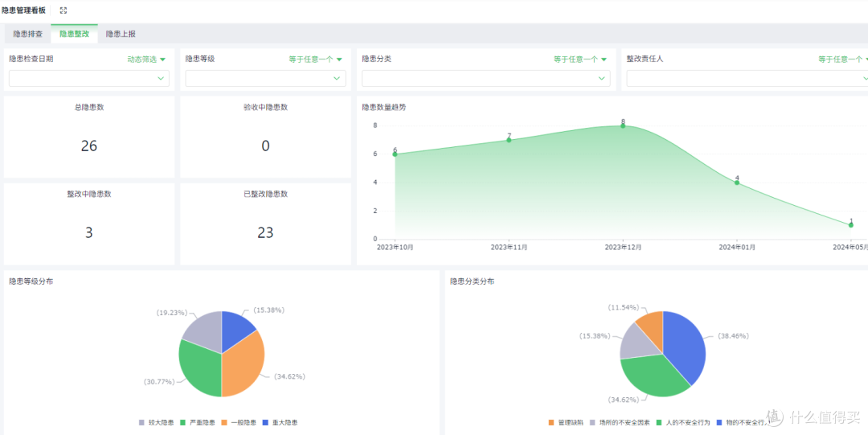This screenshot has width=868, height=435.
Task: Click the 2023年10月 trend data point
Action: [x=395, y=154]
